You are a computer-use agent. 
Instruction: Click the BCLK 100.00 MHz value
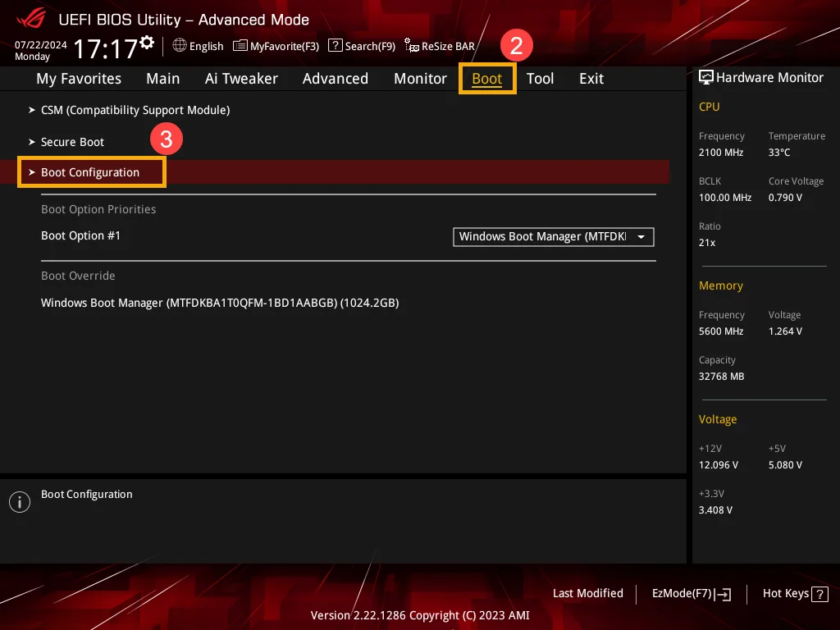[x=725, y=198]
